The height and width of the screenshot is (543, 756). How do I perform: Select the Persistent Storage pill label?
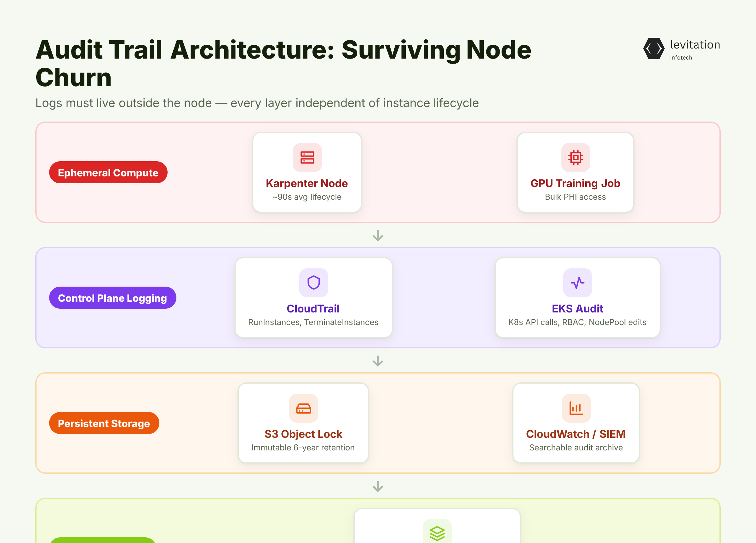click(104, 423)
